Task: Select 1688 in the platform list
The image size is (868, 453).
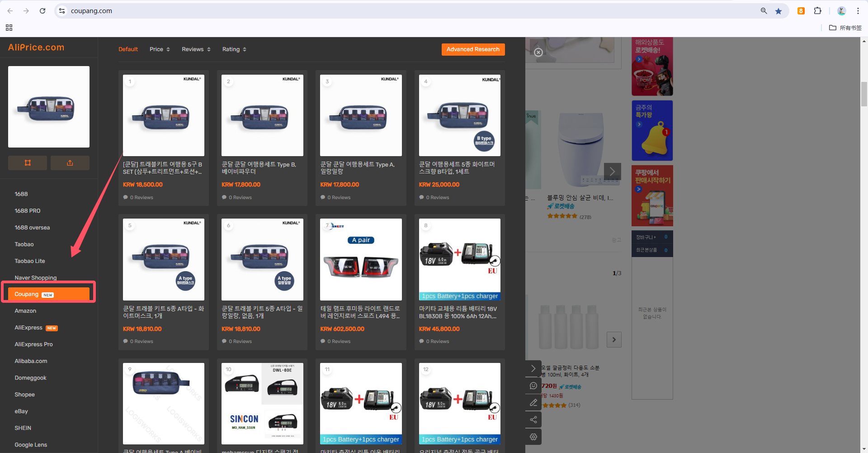Action: [21, 194]
